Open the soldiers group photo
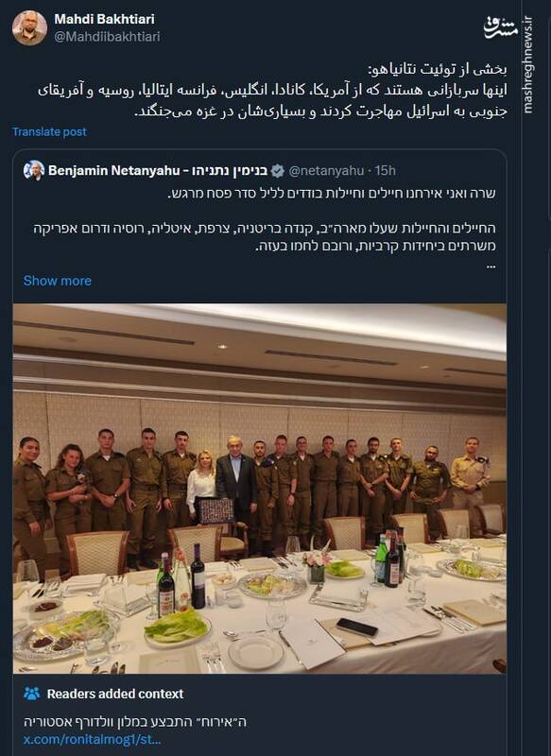The height and width of the screenshot is (756, 551). pyautogui.click(x=260, y=489)
